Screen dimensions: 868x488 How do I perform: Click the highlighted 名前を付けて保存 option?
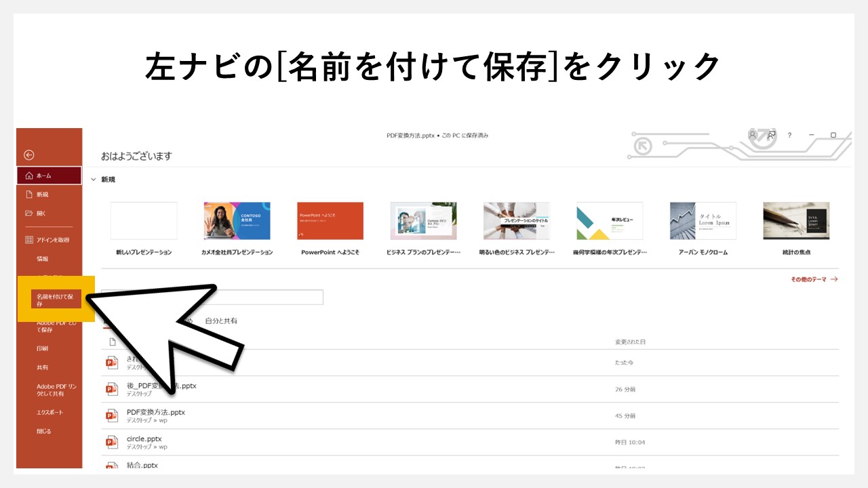[54, 298]
